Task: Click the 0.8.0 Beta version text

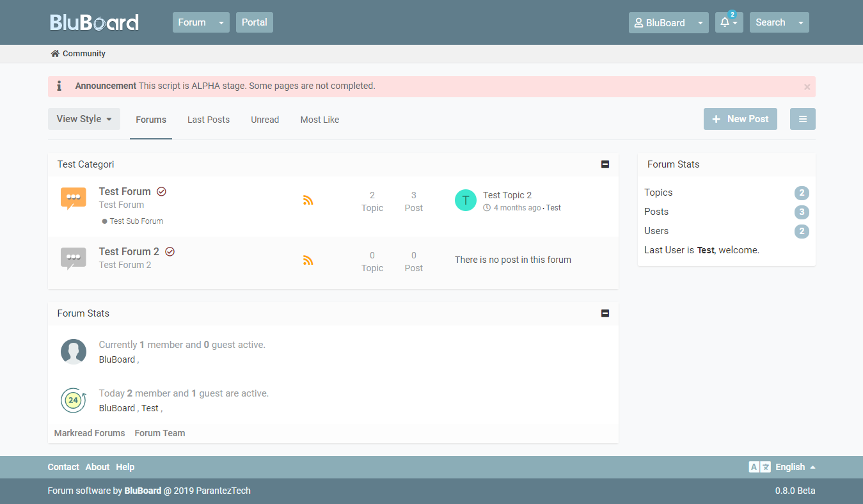Action: (795, 491)
